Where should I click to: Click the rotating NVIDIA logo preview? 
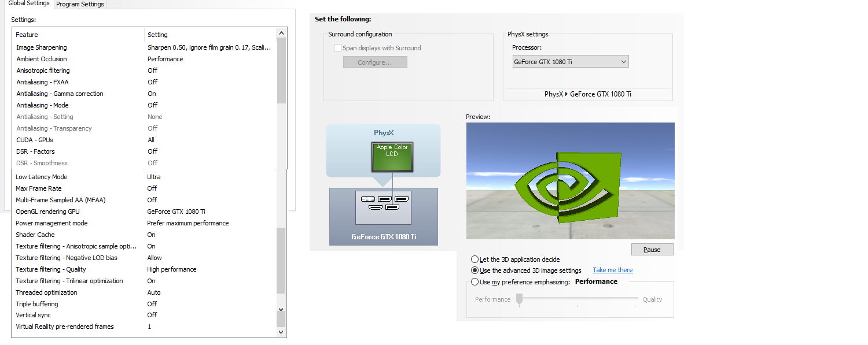[x=571, y=181]
